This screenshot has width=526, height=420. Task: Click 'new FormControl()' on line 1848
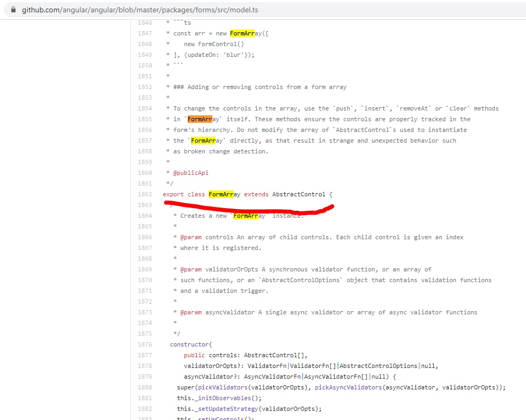click(214, 44)
